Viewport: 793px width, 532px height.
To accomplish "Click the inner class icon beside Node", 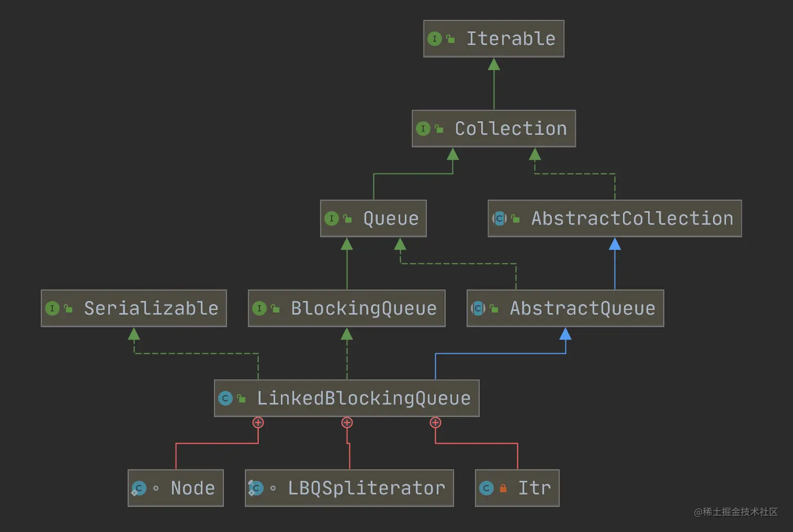I will [139, 488].
